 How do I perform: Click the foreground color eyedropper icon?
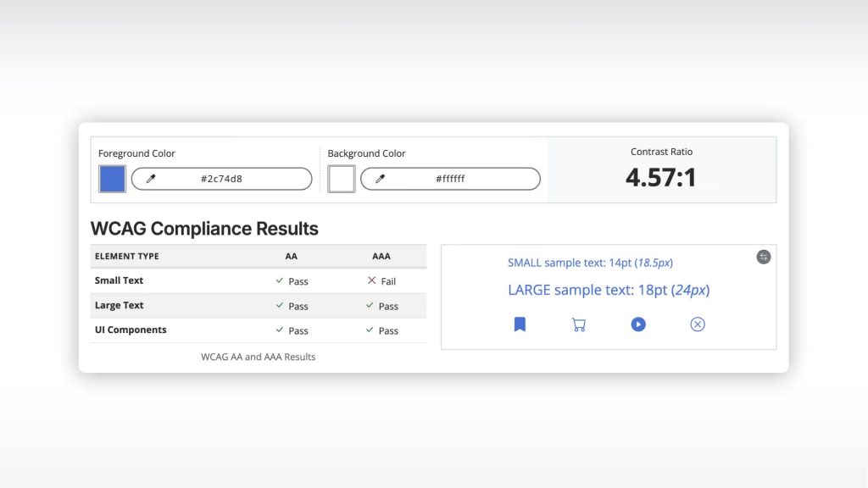point(151,179)
